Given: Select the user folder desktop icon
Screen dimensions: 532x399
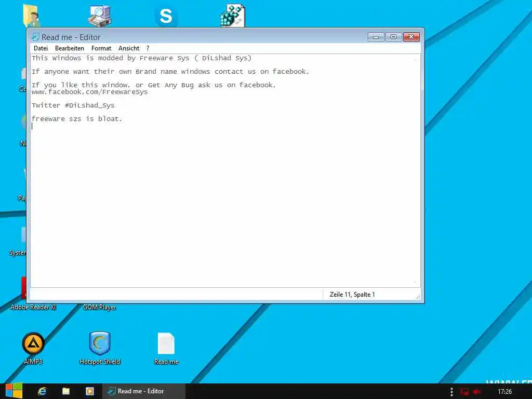Looking at the screenshot, I should (32, 15).
